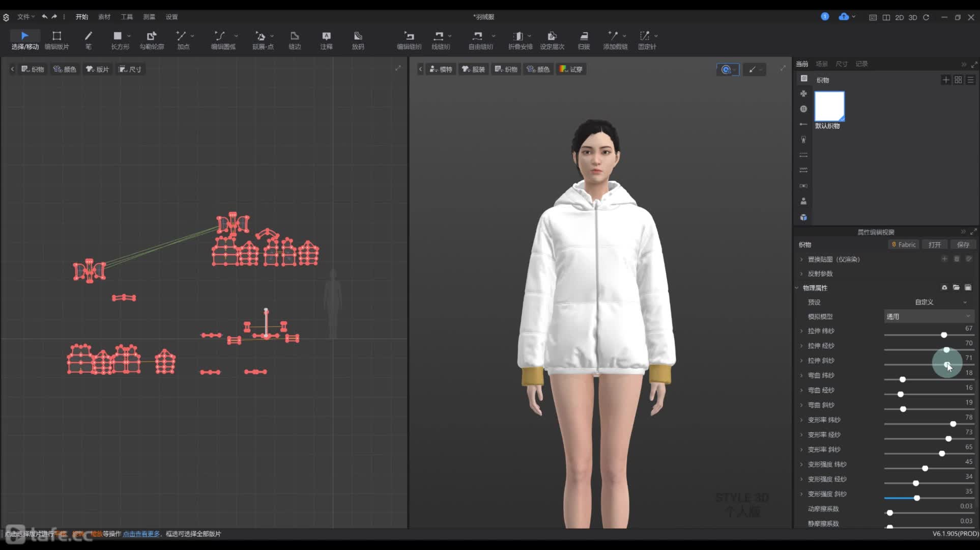This screenshot has height=550, width=980.
Task: Toggle 试穿 mode in 3D window
Action: click(x=571, y=69)
